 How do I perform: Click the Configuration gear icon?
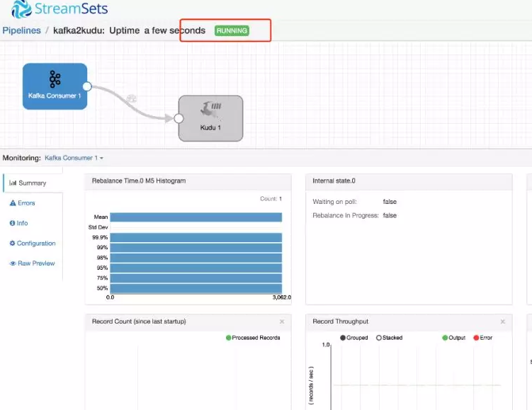point(12,243)
